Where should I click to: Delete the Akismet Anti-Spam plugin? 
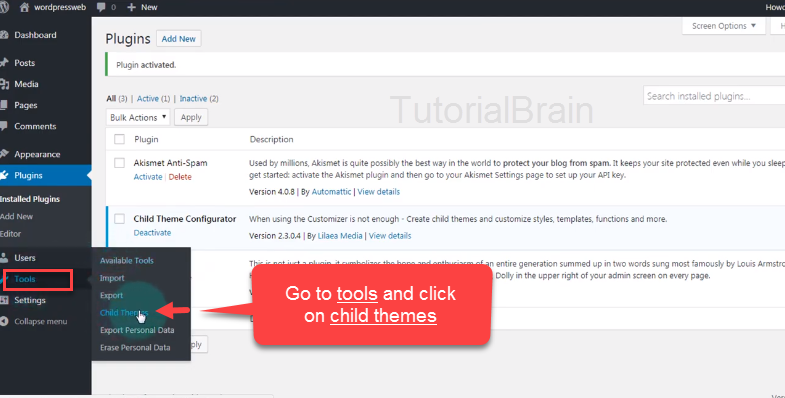[180, 177]
